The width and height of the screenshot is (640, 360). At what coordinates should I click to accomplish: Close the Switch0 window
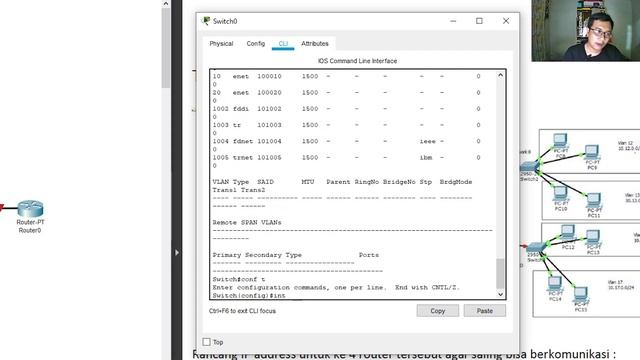click(506, 21)
